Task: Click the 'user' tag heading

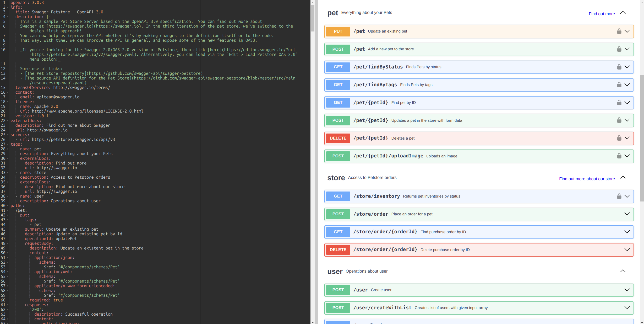Action: click(x=335, y=272)
